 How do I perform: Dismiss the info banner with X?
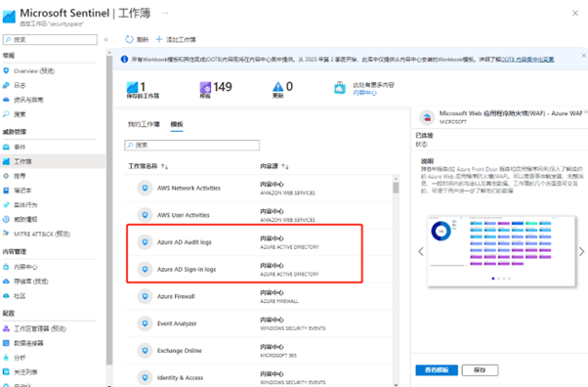pyautogui.click(x=583, y=56)
